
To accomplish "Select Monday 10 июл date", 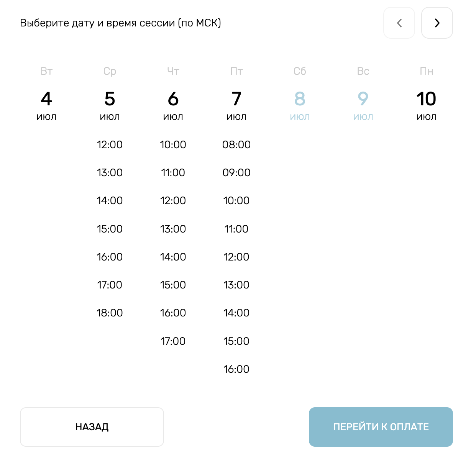I will click(426, 104).
